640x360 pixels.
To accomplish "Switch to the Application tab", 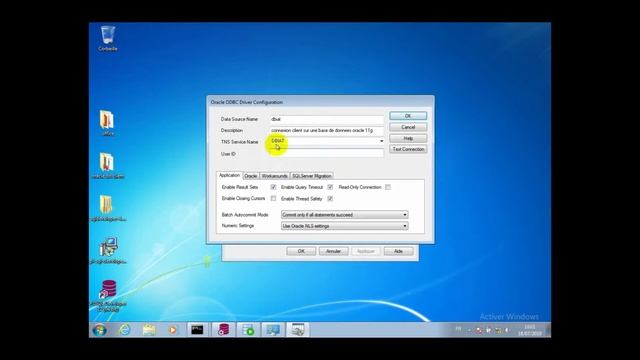I will click(x=229, y=175).
